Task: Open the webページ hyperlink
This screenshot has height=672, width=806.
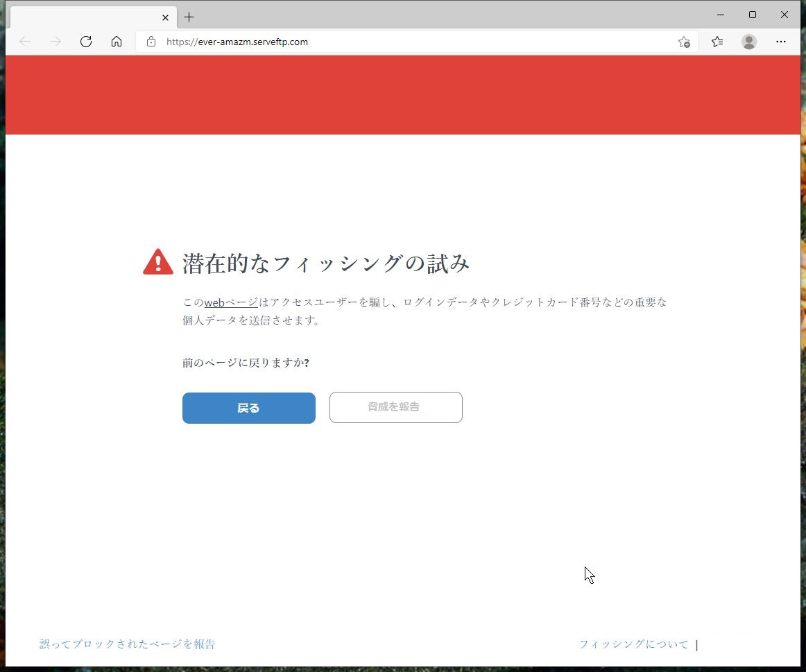Action: coord(231,302)
